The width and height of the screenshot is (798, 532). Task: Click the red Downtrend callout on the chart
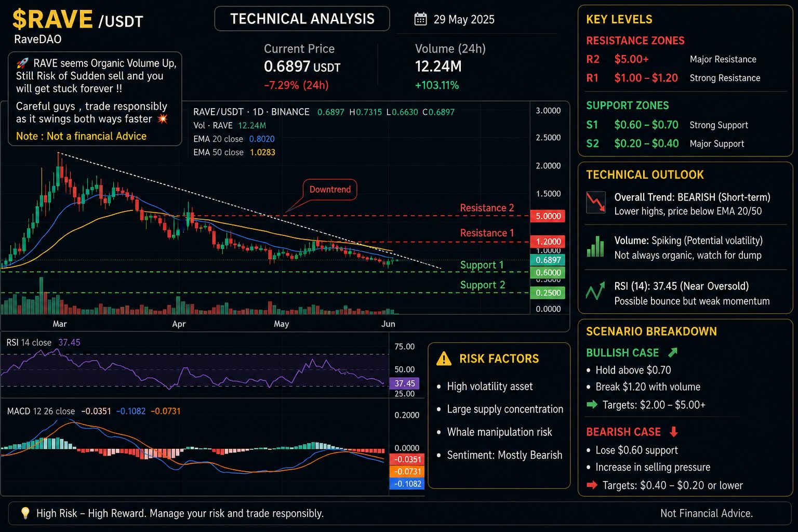point(330,190)
